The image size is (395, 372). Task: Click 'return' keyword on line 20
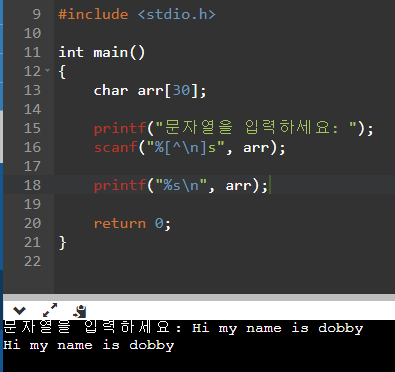pyautogui.click(x=120, y=223)
